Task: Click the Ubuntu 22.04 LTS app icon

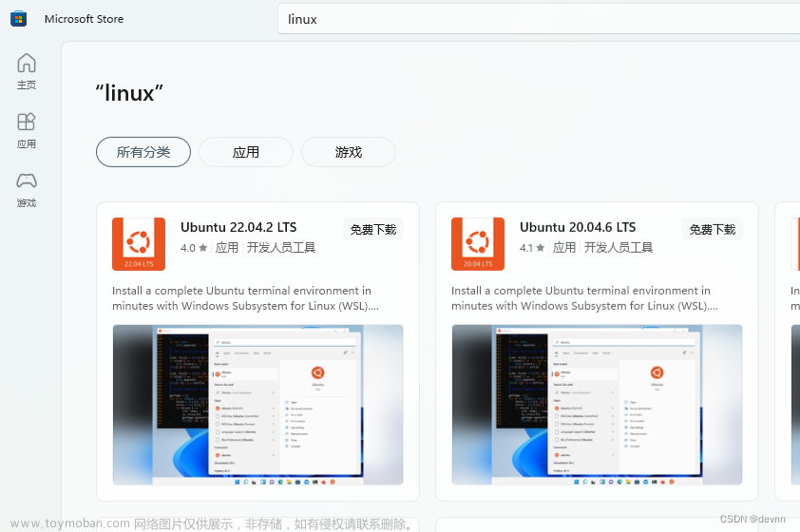Action: 139,244
